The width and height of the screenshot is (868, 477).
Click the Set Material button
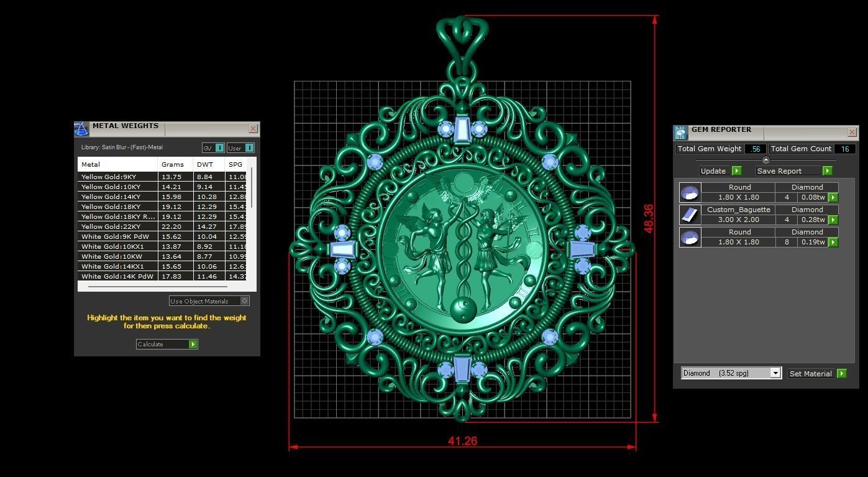click(817, 373)
